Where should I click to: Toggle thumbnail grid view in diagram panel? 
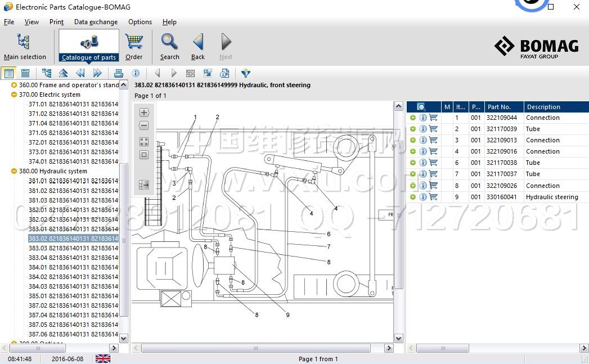144,142
